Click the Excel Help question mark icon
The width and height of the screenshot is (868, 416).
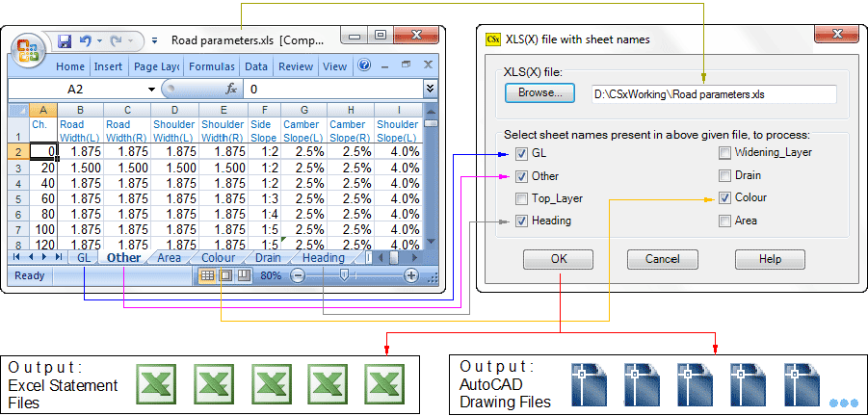pos(364,66)
